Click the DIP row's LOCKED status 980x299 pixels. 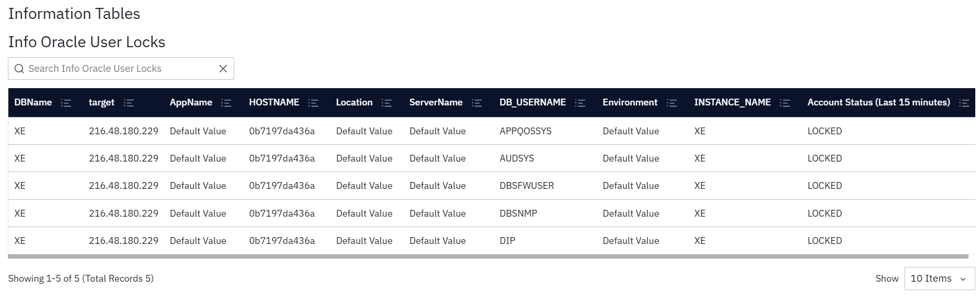[x=824, y=241]
